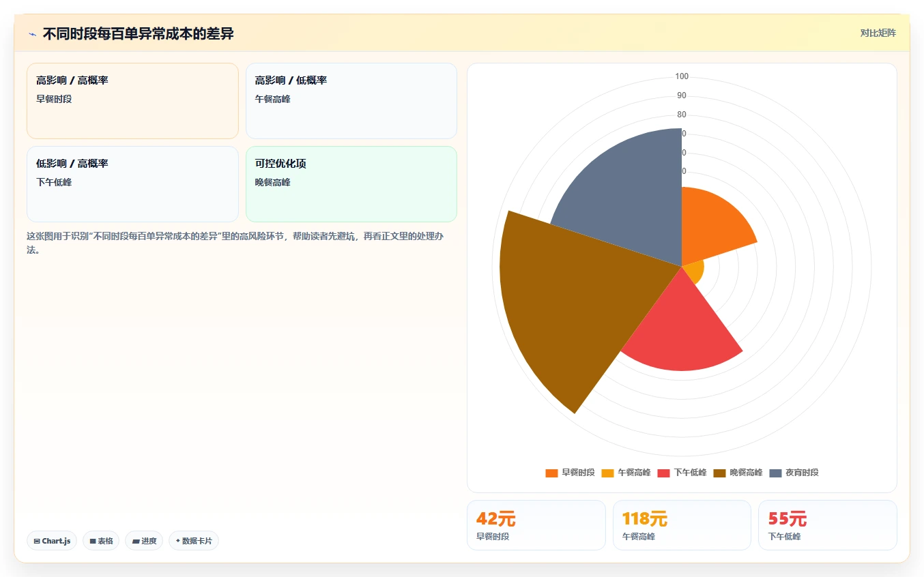Viewport: 924px width, 577px height.
Task: Select the 高影响 / 低概率 matrix card
Action: [x=351, y=101]
